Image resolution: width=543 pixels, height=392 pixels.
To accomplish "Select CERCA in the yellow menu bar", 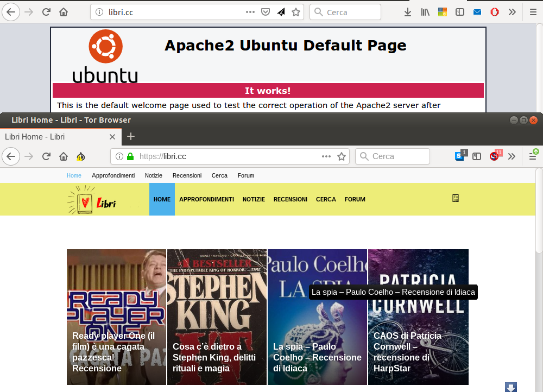I will 326,199.
